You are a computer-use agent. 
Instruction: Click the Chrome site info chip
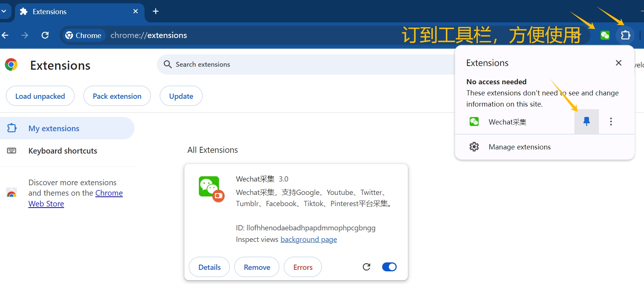(x=83, y=35)
